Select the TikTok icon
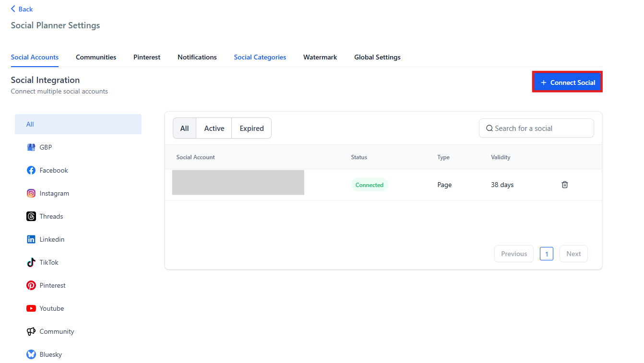The width and height of the screenshot is (644, 363). coord(31,262)
